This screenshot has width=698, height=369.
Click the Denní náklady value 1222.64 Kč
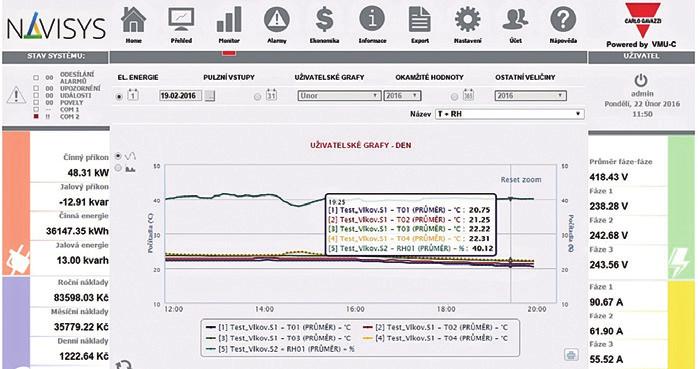pos(84,357)
